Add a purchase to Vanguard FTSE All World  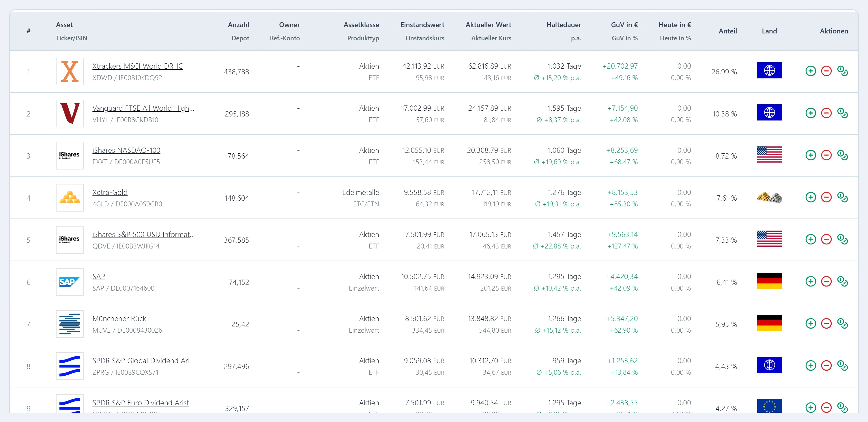811,113
